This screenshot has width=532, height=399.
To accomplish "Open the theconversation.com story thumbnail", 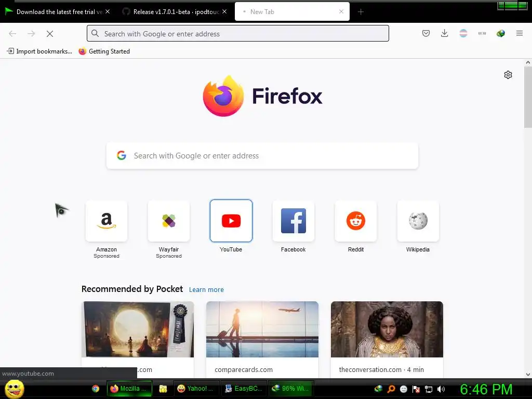I will (x=387, y=329).
